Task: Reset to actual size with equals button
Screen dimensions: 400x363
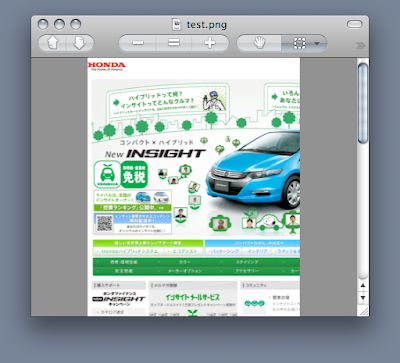Action: point(174,43)
